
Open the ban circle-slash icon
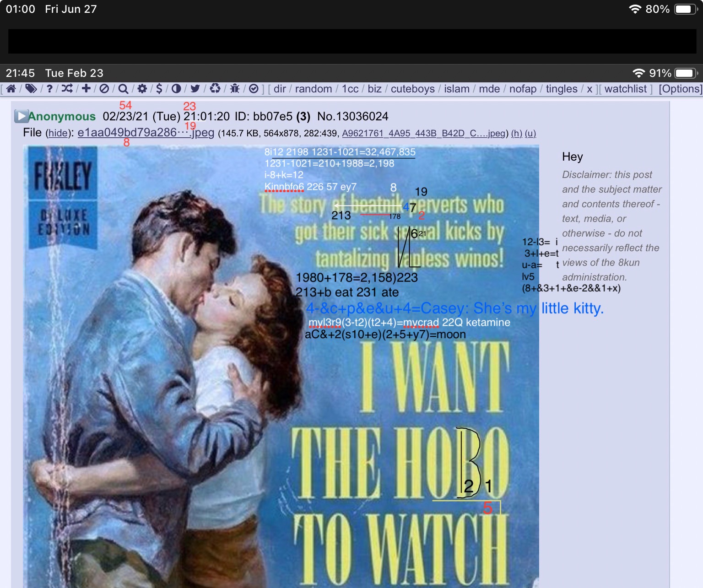coord(104,89)
